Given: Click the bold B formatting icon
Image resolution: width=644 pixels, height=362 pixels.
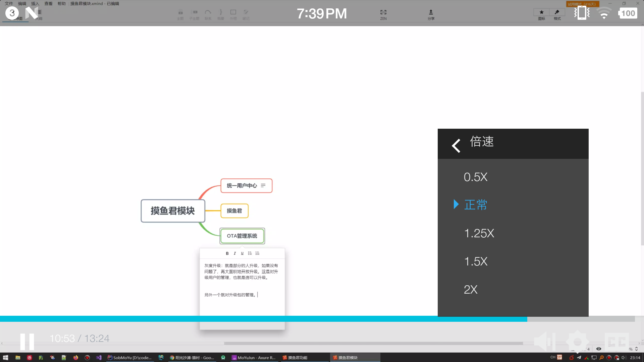Looking at the screenshot, I should [x=227, y=253].
